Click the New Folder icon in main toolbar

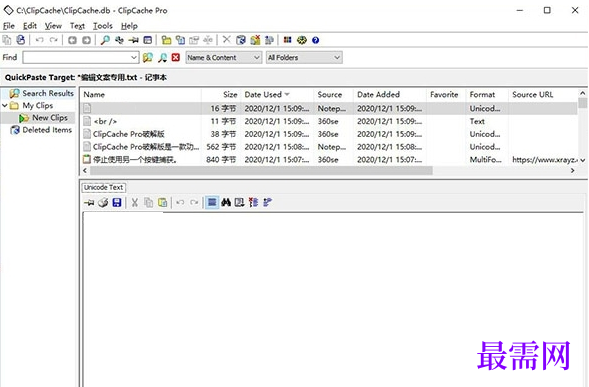166,40
